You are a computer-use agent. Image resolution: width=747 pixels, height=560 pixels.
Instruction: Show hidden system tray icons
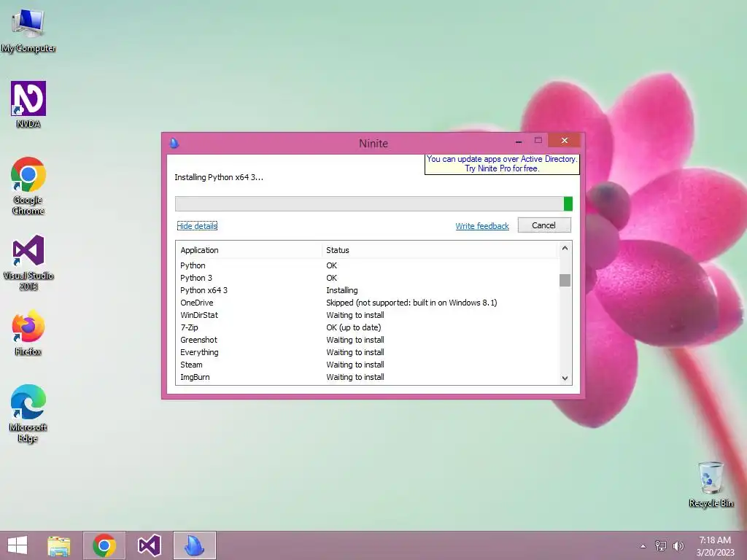(643, 546)
